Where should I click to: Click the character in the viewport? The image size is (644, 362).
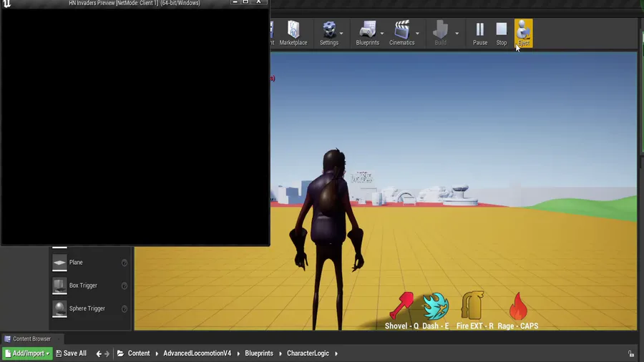point(327,239)
